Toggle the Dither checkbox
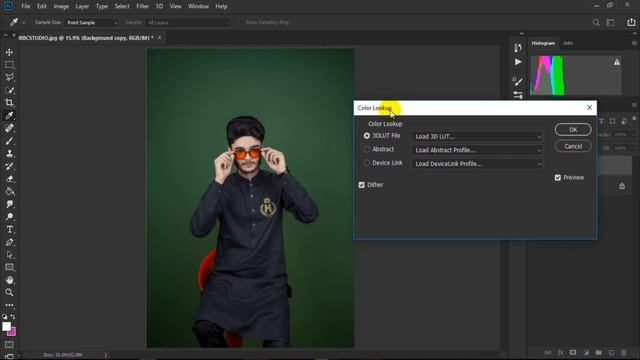 click(361, 185)
